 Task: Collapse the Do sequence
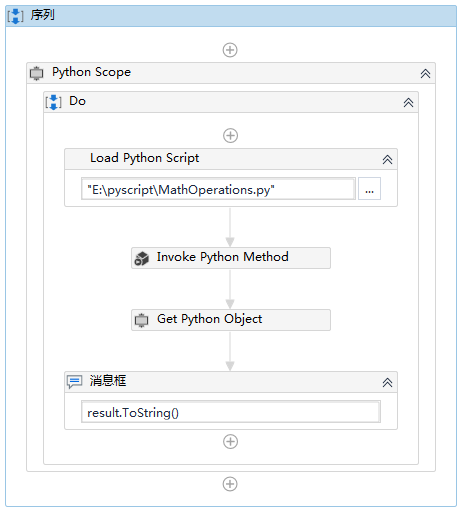click(408, 102)
